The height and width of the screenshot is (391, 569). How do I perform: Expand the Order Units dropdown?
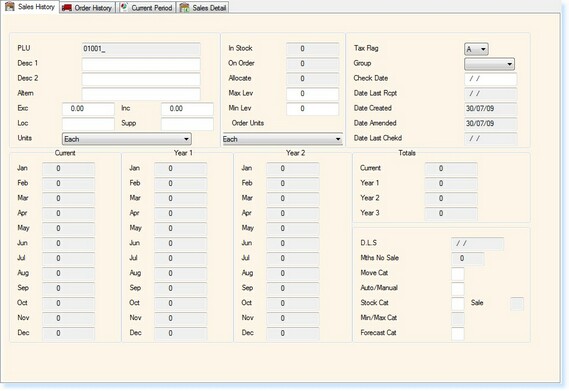pos(282,139)
